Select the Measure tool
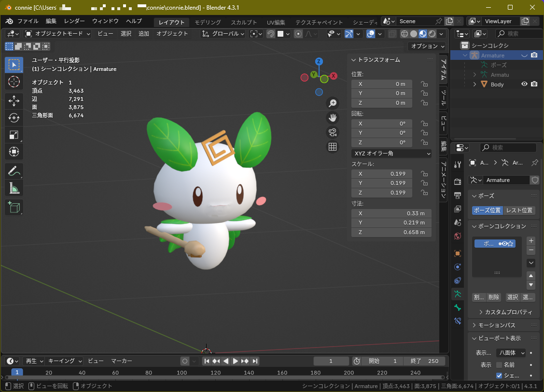The width and height of the screenshot is (544, 392). coord(14,188)
